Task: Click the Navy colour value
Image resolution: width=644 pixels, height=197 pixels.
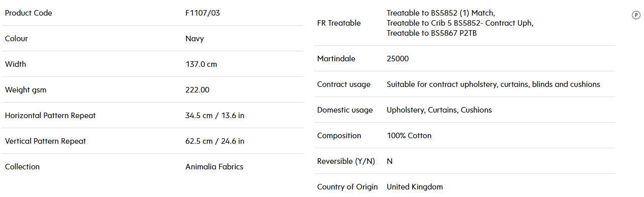Action: pyautogui.click(x=195, y=39)
